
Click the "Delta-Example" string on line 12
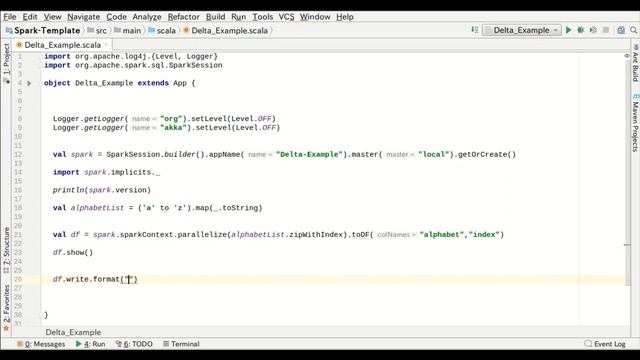point(309,155)
